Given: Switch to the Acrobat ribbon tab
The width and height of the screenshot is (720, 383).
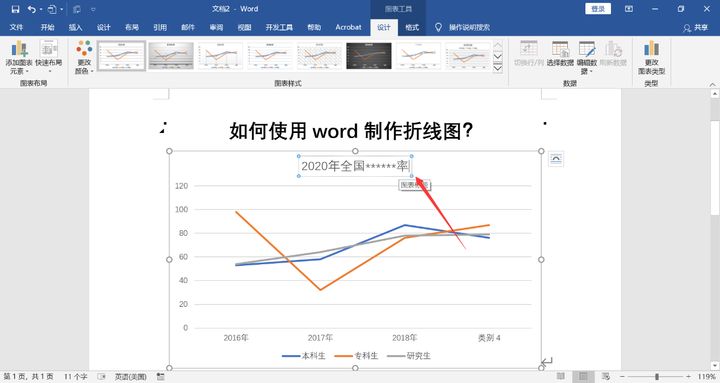Looking at the screenshot, I should tap(348, 27).
